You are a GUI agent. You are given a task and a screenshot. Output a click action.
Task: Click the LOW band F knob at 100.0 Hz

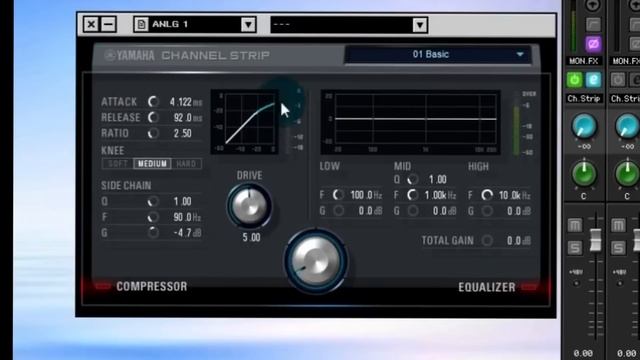tap(338, 195)
